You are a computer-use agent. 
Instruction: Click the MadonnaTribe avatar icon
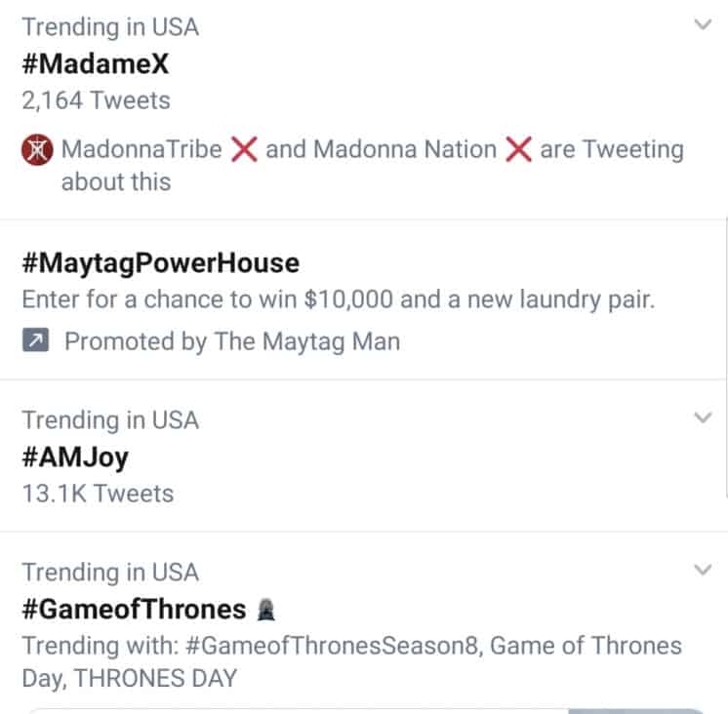point(36,150)
